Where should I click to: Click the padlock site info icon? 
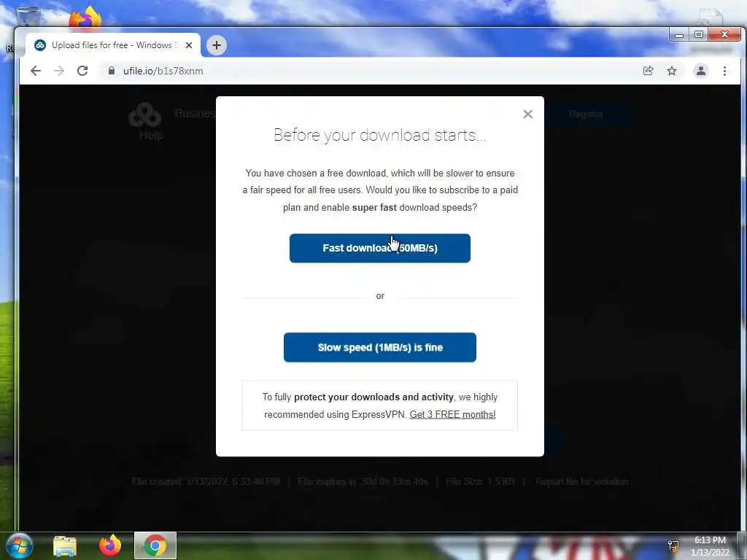click(112, 71)
